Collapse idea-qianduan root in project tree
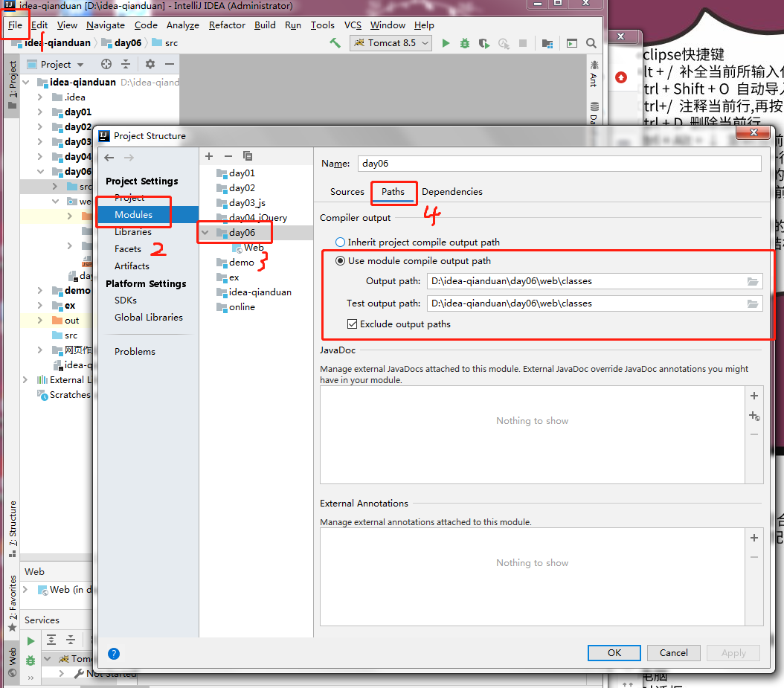Image resolution: width=784 pixels, height=688 pixels. (26, 82)
